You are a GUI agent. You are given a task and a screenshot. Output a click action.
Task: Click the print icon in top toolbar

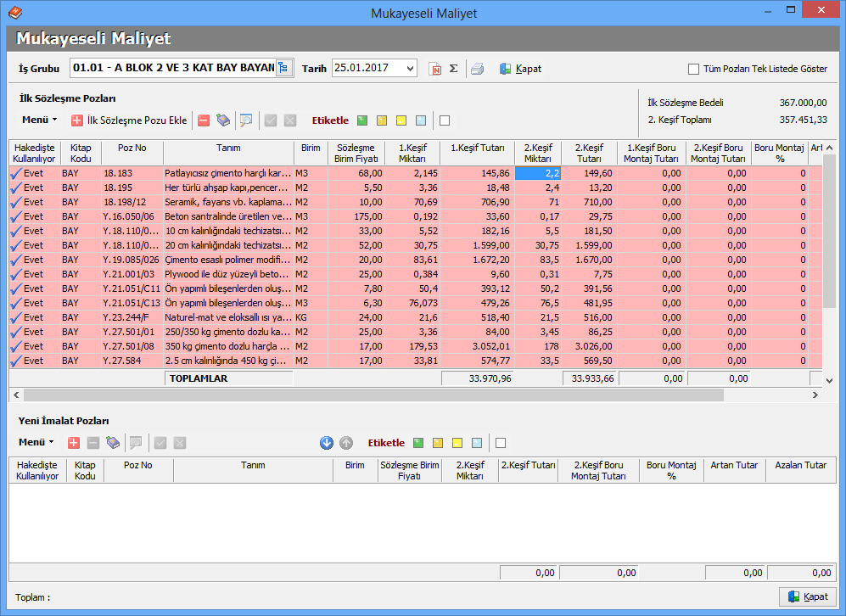tap(478, 69)
